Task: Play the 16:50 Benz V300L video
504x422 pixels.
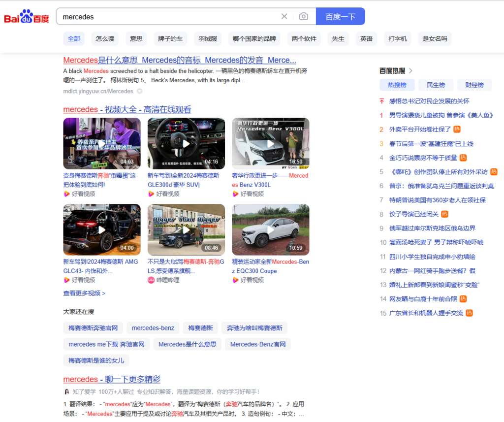Action: tap(270, 143)
